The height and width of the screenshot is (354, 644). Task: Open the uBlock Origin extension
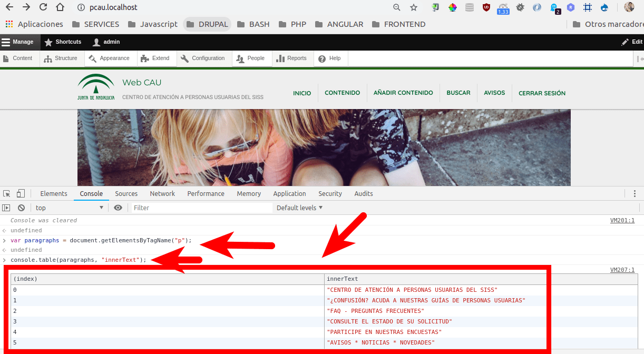(x=486, y=7)
